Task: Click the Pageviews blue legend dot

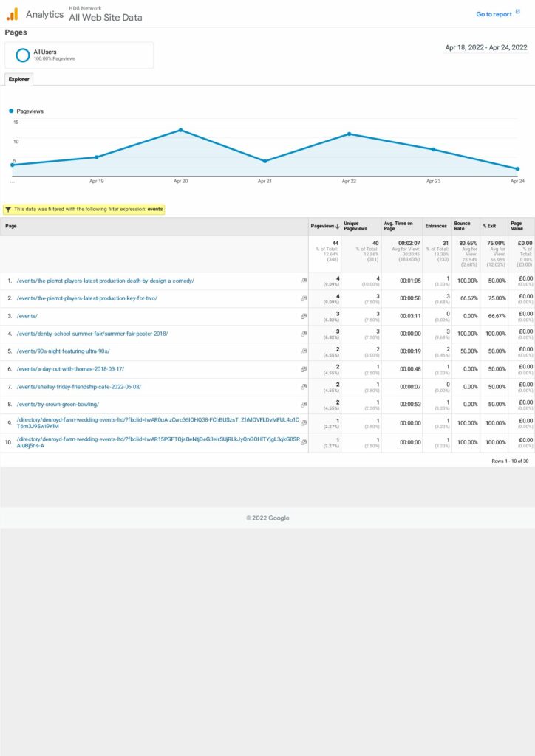Action: (12, 111)
